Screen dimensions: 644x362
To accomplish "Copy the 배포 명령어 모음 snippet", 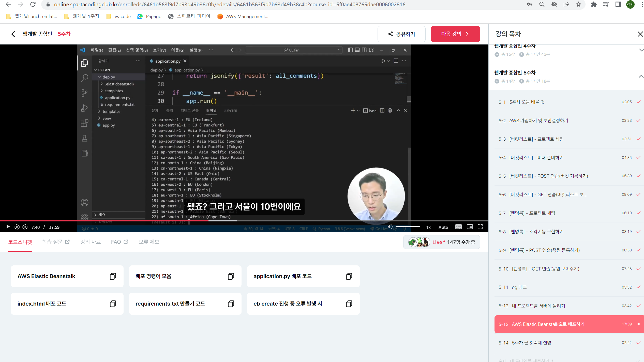I will tap(231, 276).
